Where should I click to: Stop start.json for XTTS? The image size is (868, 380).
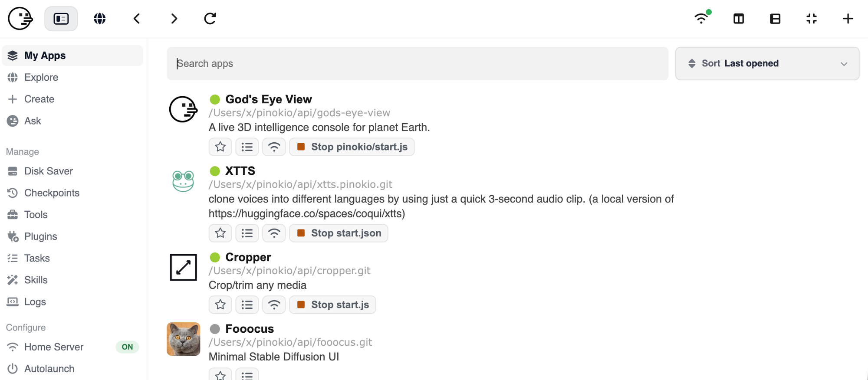[x=339, y=233]
